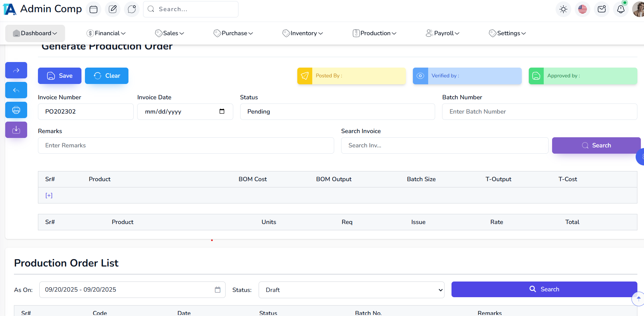The image size is (644, 316).
Task: Open the Status Draft dropdown
Action: [x=351, y=290]
